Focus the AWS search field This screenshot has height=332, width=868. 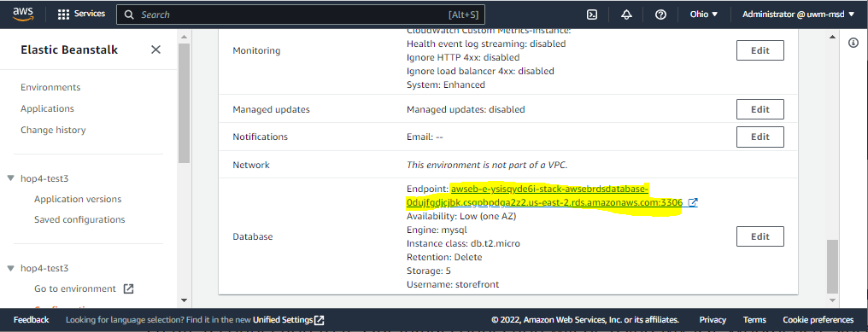tap(300, 15)
